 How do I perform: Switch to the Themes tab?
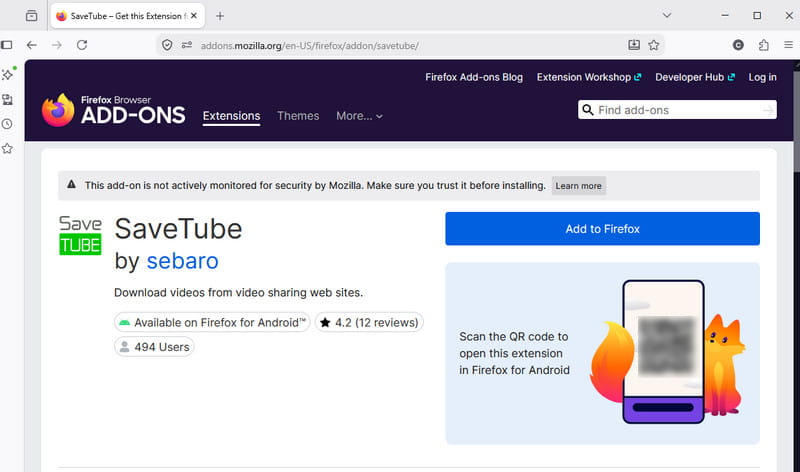pyautogui.click(x=298, y=116)
